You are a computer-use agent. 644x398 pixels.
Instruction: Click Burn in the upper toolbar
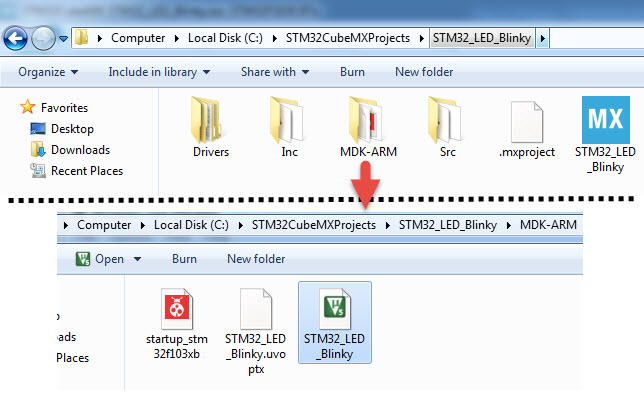point(352,72)
